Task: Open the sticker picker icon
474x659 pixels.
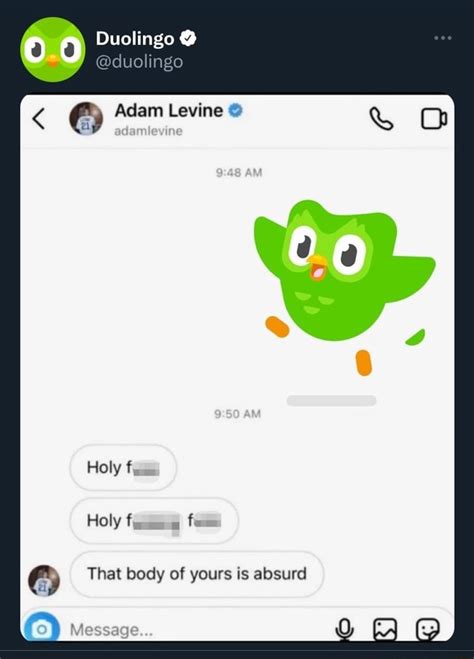Action: (427, 629)
